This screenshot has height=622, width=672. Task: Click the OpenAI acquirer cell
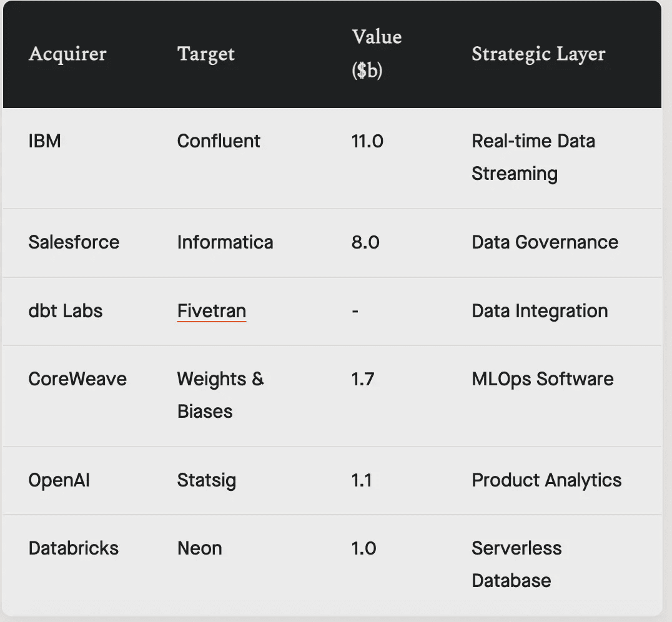[59, 480]
